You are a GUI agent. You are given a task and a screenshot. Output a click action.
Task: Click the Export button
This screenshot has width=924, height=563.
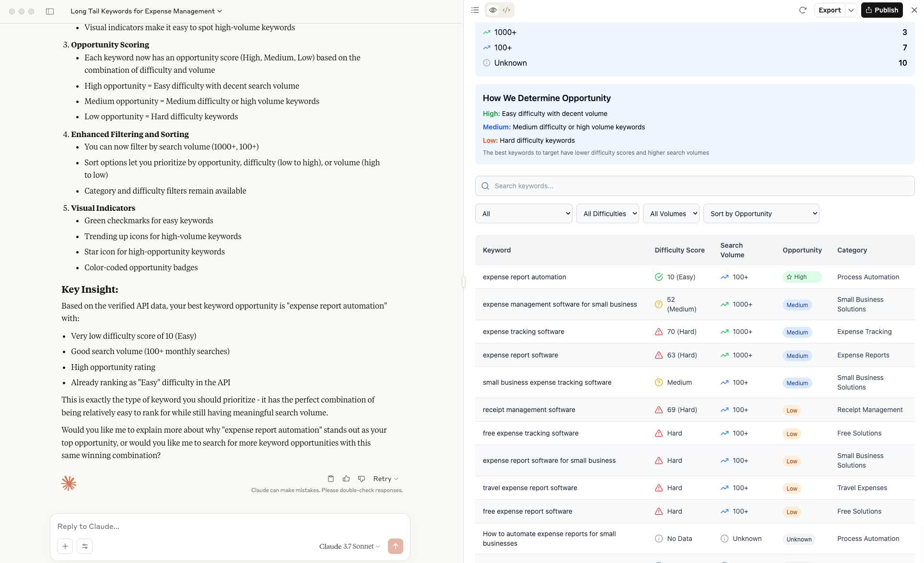pos(830,10)
